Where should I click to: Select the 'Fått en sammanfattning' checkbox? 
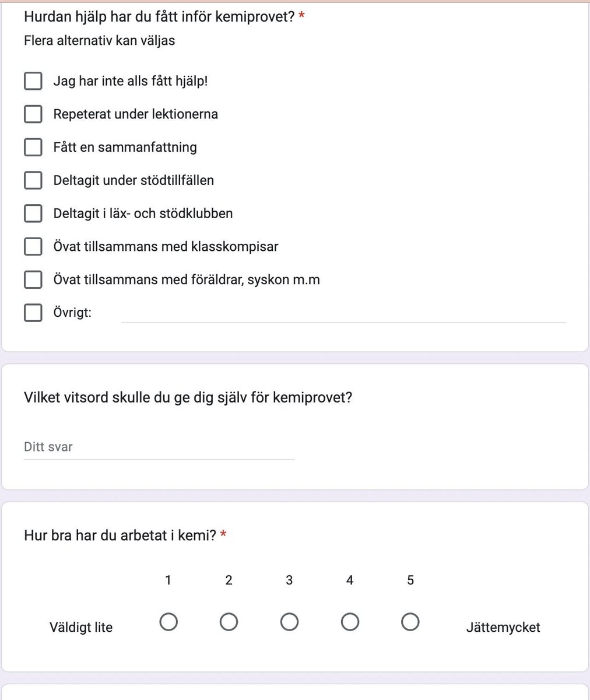(x=33, y=147)
